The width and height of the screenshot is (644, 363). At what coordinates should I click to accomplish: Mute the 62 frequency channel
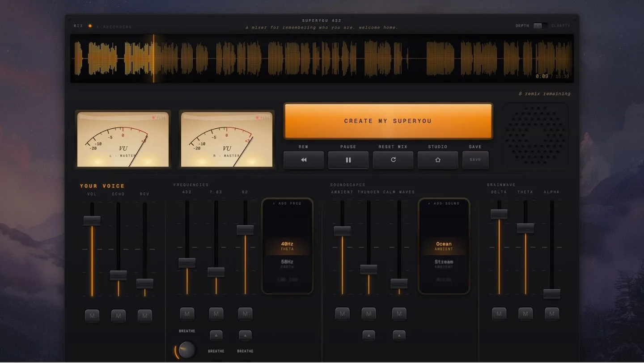pos(245,314)
